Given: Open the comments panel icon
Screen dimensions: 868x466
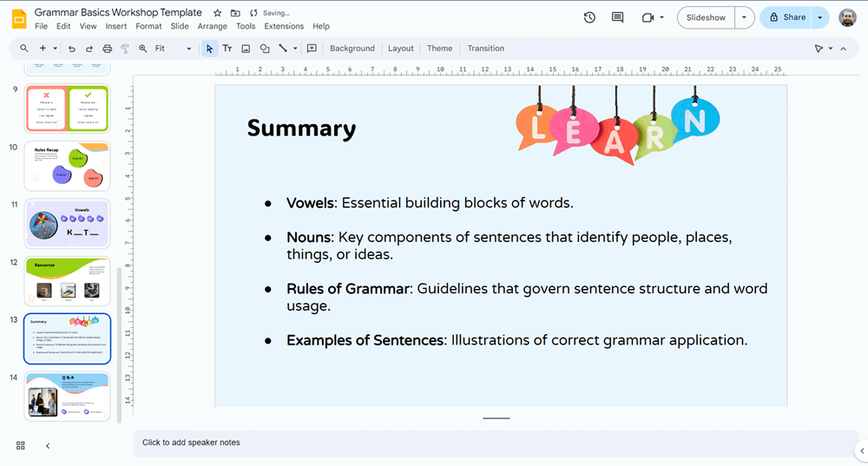Looking at the screenshot, I should point(617,17).
